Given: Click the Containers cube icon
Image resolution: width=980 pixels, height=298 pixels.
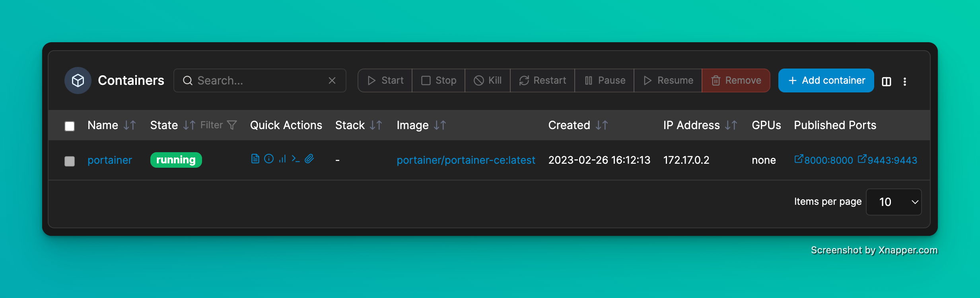Looking at the screenshot, I should point(78,80).
